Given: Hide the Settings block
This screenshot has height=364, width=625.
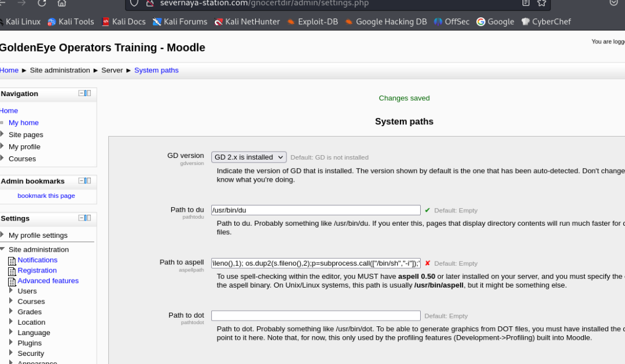Looking at the screenshot, I should pos(82,218).
